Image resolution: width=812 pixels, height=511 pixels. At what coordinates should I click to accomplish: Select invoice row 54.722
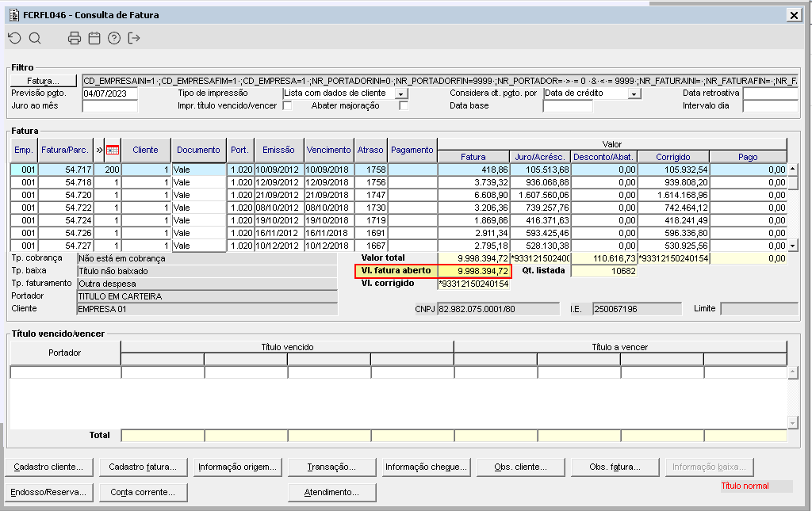point(399,208)
